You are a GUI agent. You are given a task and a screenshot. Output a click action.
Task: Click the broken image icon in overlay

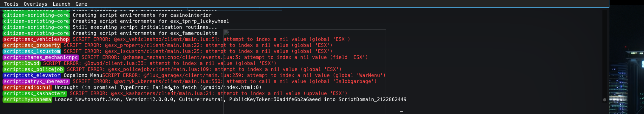coord(227,33)
